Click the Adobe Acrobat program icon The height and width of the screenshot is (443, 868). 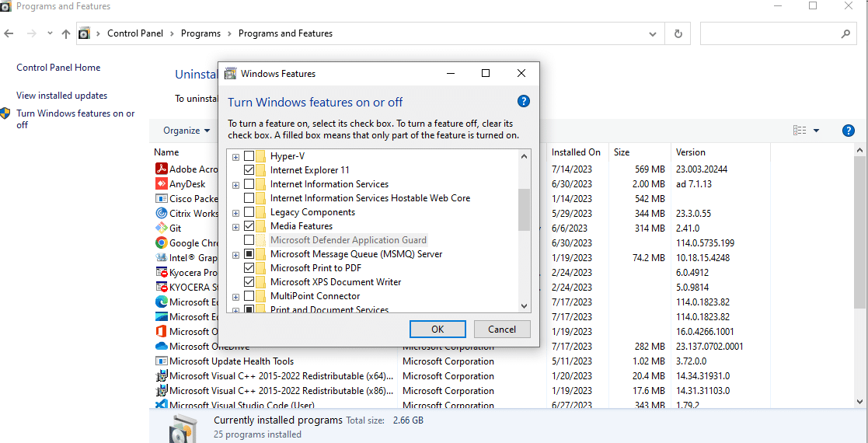tap(161, 169)
